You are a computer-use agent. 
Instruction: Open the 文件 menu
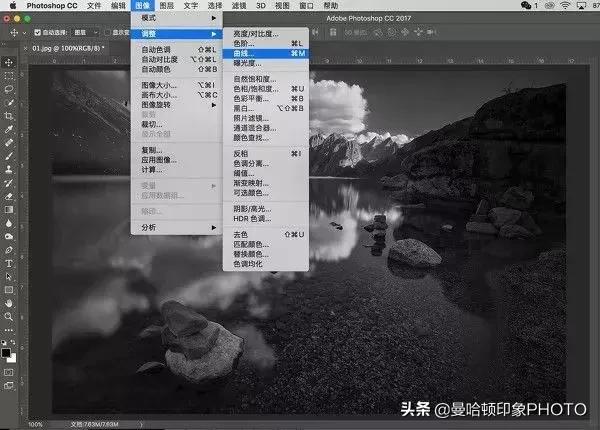[x=94, y=5]
